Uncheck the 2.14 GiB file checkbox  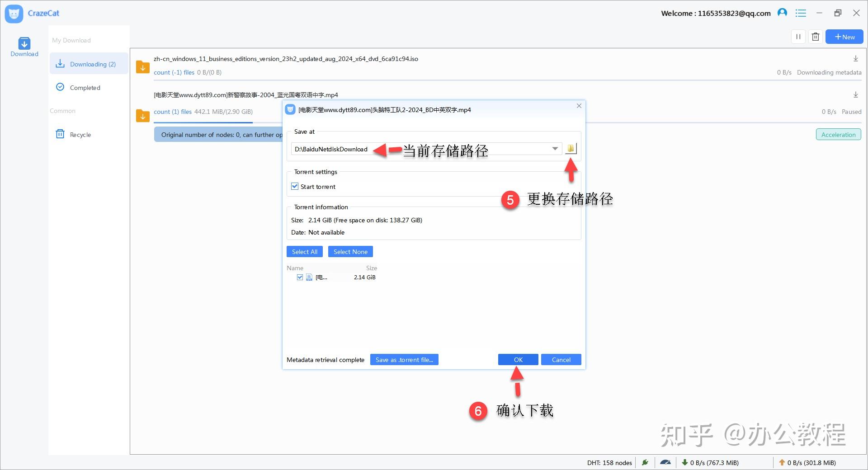pos(300,277)
